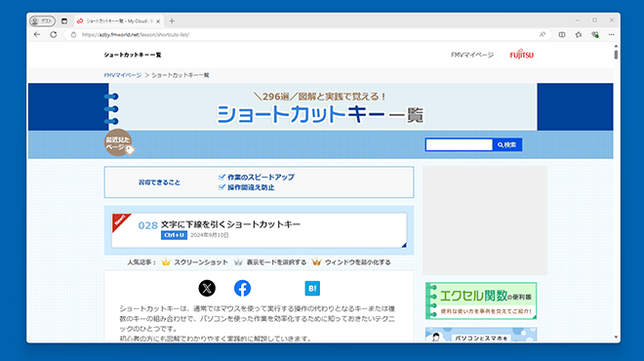View site information lock icon
The image size is (644, 361).
point(73,35)
